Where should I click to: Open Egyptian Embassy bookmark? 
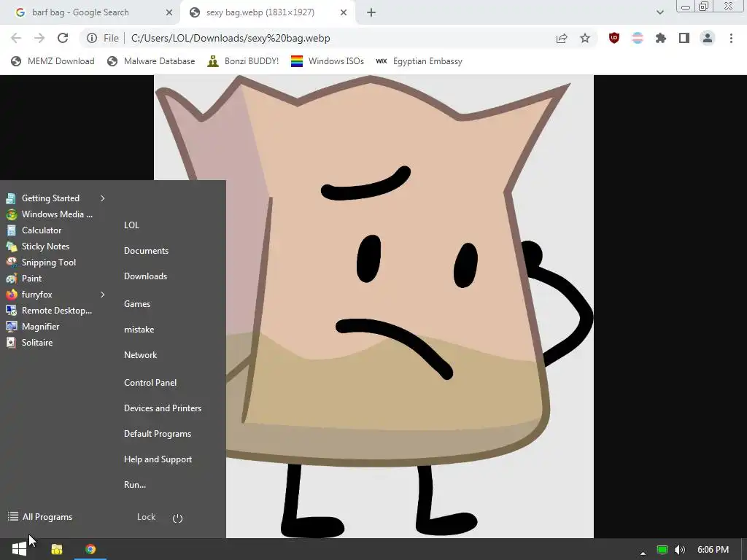[419, 61]
